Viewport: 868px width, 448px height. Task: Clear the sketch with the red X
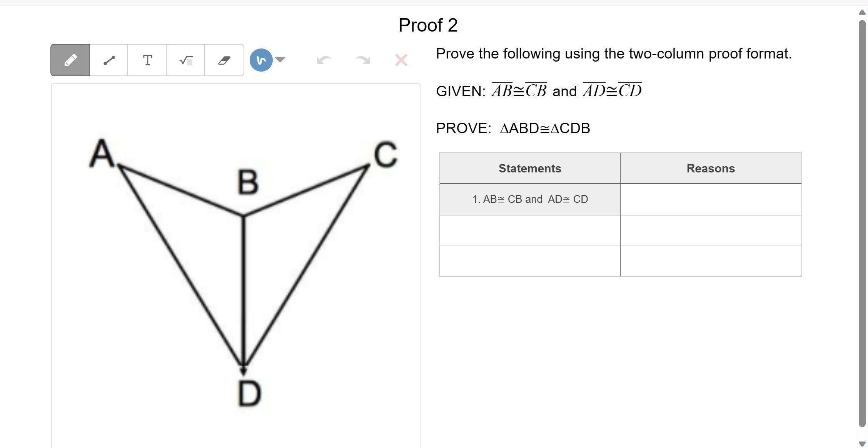point(401,60)
